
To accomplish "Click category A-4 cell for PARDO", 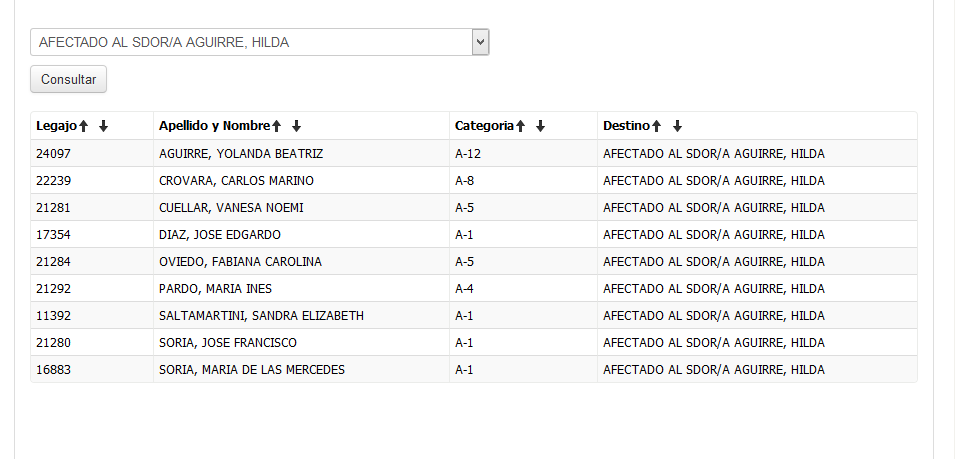I will [465, 289].
